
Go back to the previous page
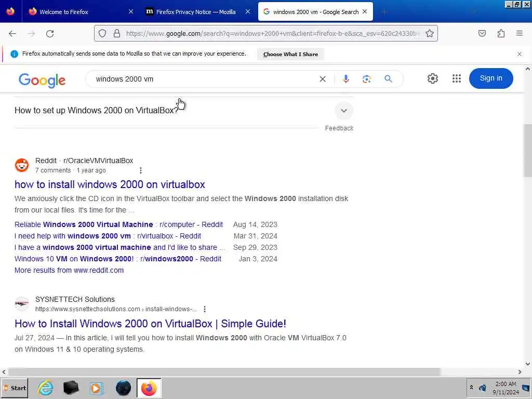click(12, 34)
